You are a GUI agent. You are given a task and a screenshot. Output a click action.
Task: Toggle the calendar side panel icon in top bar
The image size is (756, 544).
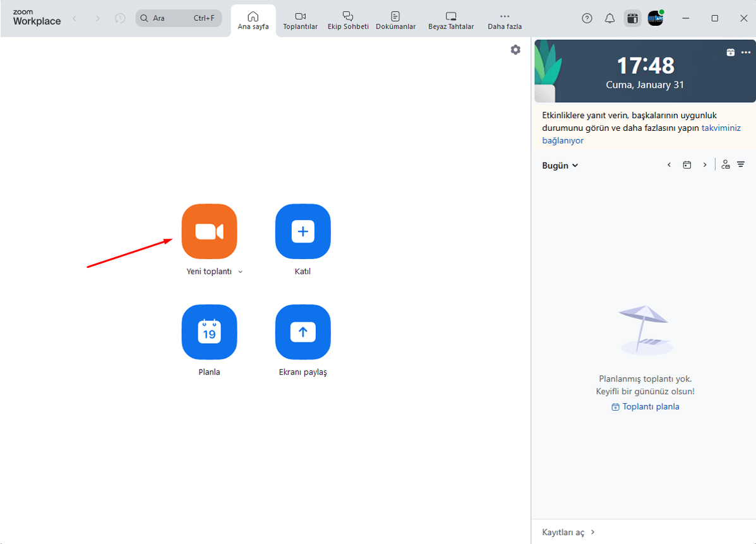(x=632, y=18)
